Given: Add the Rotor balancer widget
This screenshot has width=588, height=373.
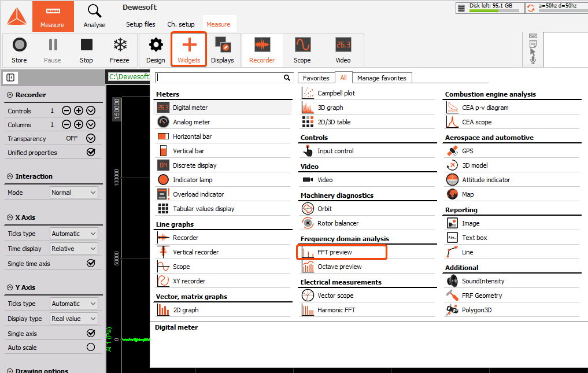Looking at the screenshot, I should click(368, 223).
